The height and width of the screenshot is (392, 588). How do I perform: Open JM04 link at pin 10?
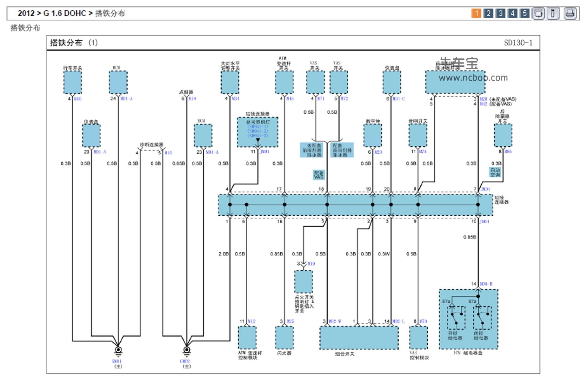pos(484,221)
